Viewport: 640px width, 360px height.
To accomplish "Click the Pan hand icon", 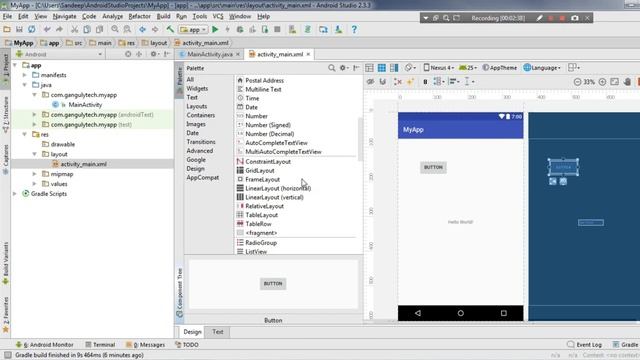I will click(627, 82).
